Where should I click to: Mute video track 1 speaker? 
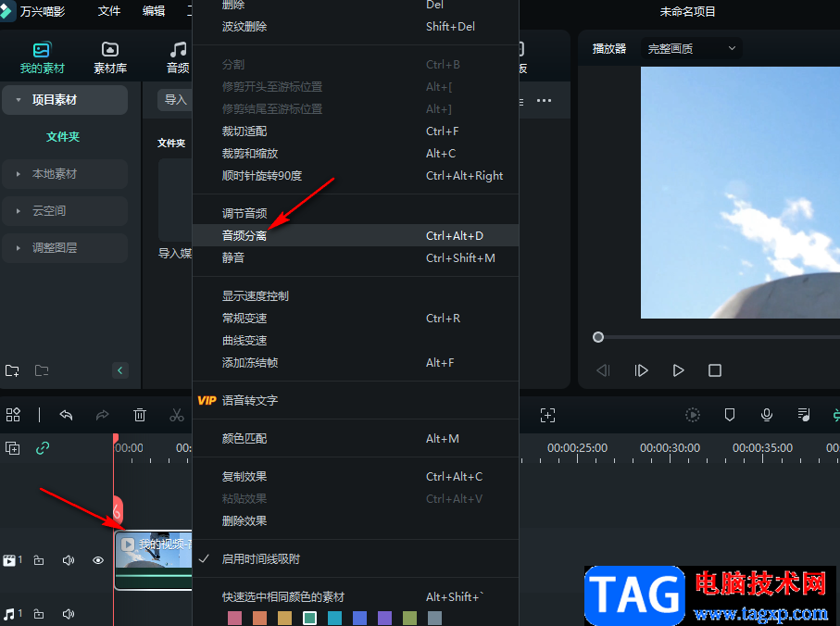(68, 560)
